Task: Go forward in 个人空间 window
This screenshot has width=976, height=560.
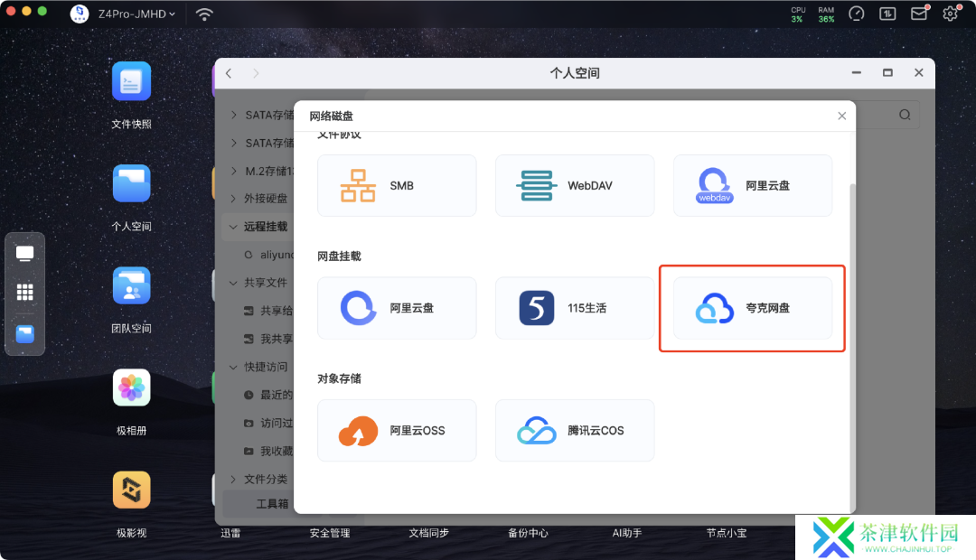Action: tap(256, 73)
